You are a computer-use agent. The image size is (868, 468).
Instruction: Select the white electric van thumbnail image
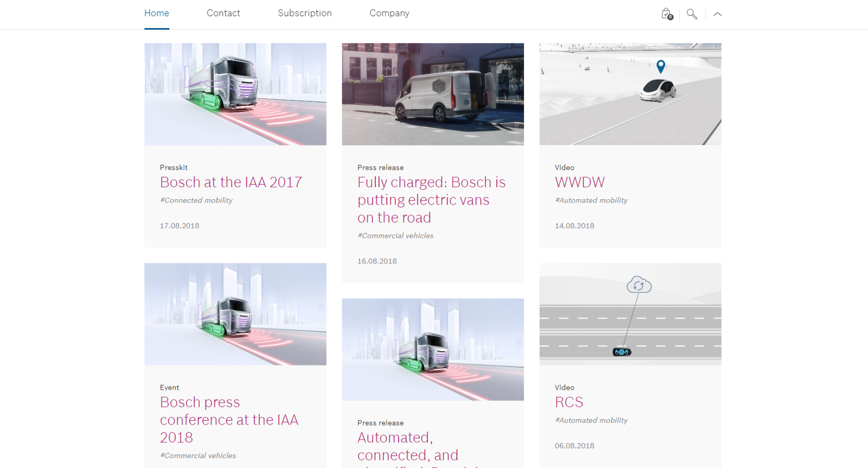(433, 94)
